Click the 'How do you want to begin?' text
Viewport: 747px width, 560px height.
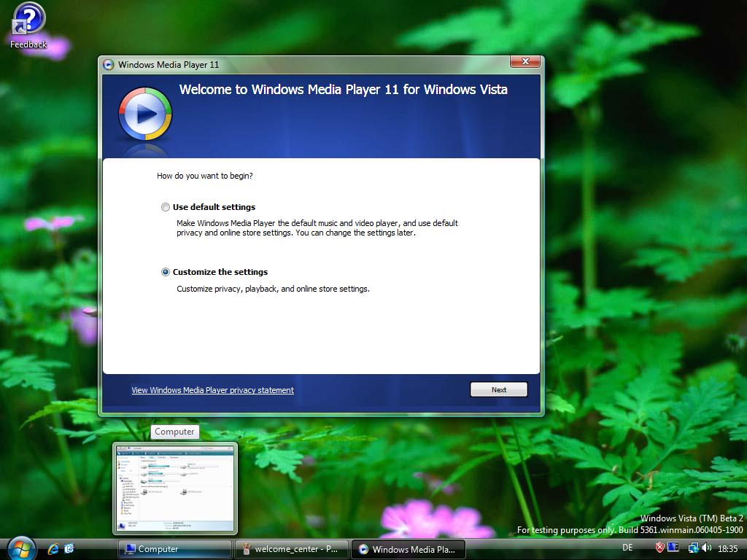coord(205,176)
